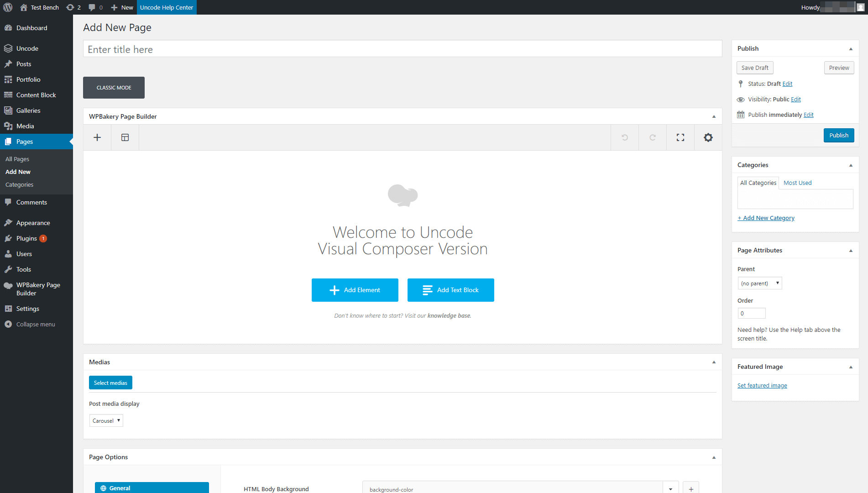Open Content Block menu
The height and width of the screenshot is (493, 868).
coord(37,95)
